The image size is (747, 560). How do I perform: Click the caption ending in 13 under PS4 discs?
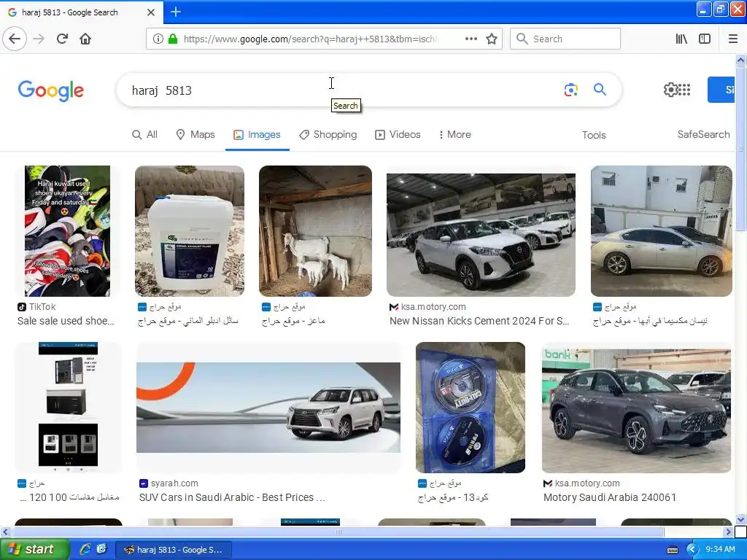(x=453, y=497)
